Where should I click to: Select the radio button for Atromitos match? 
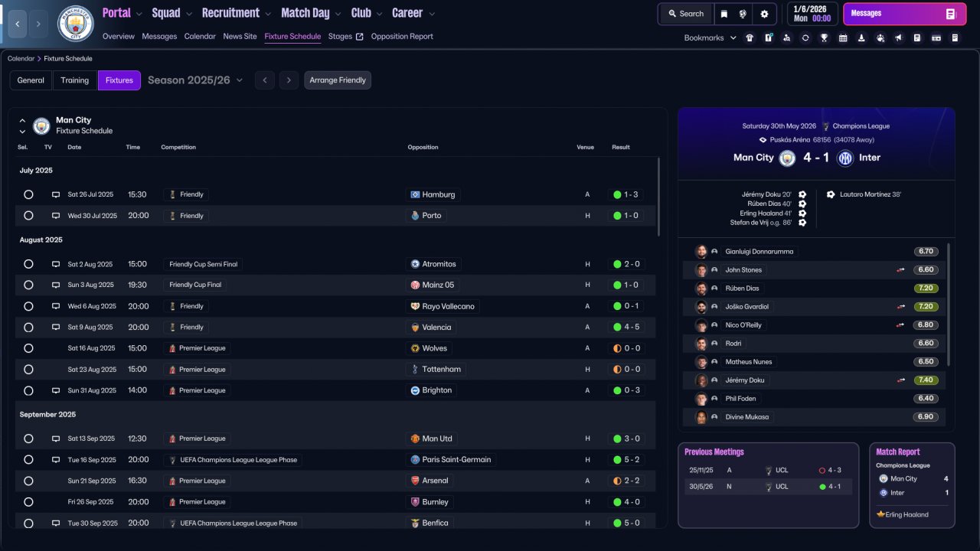[28, 264]
